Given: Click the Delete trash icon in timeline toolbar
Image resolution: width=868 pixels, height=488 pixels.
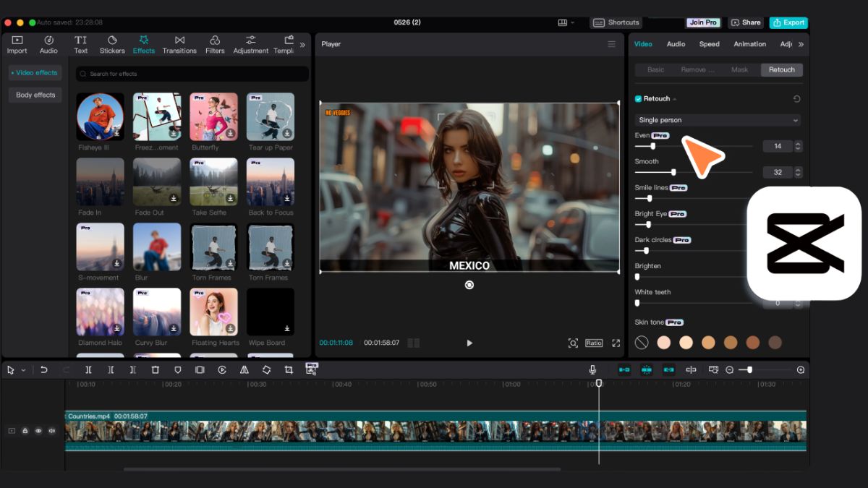Looking at the screenshot, I should click(x=155, y=369).
